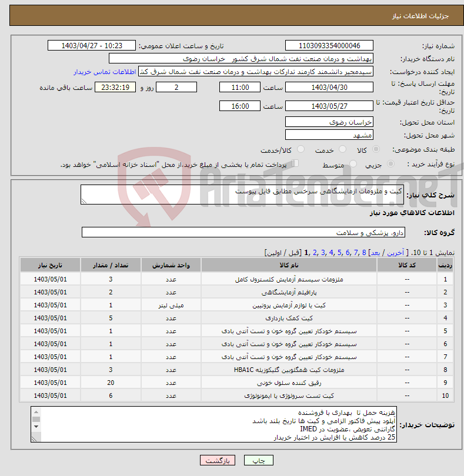Click the validity time field 16:00
The height and width of the screenshot is (476, 464).
click(x=240, y=106)
